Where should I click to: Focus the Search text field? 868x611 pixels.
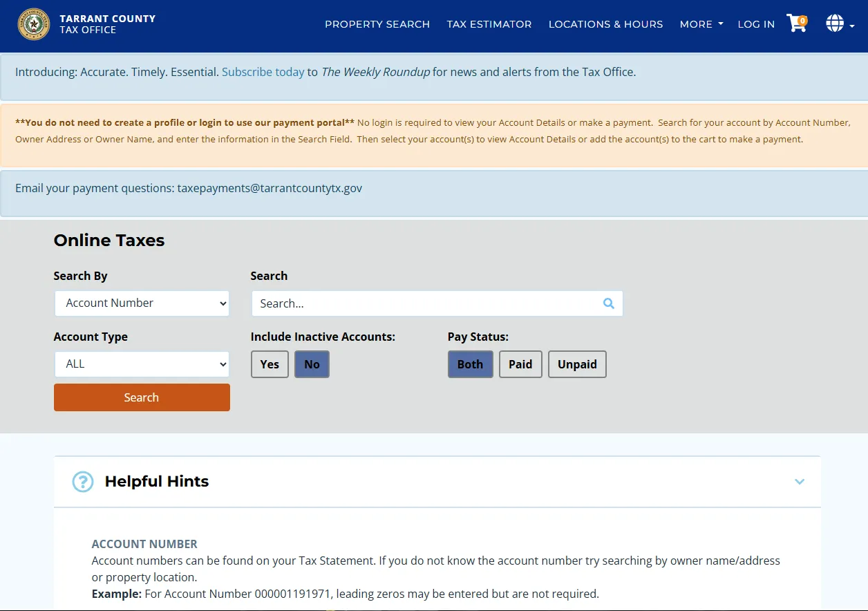pos(437,303)
